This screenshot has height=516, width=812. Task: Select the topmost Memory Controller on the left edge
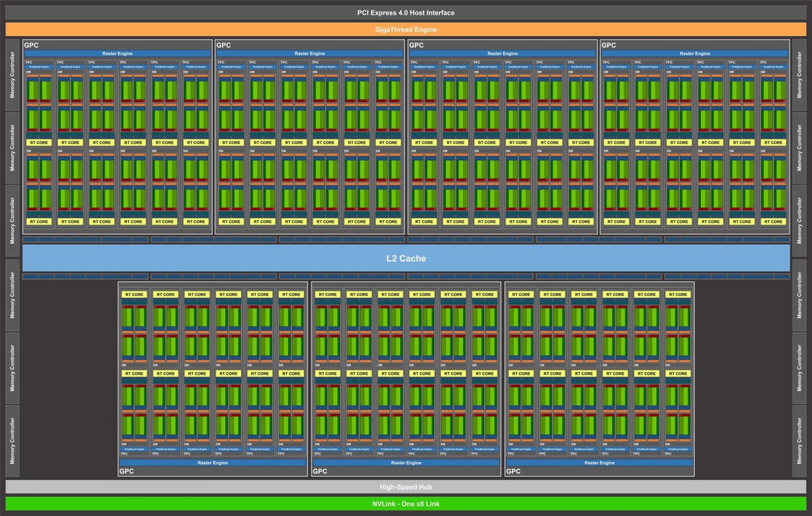click(x=12, y=75)
